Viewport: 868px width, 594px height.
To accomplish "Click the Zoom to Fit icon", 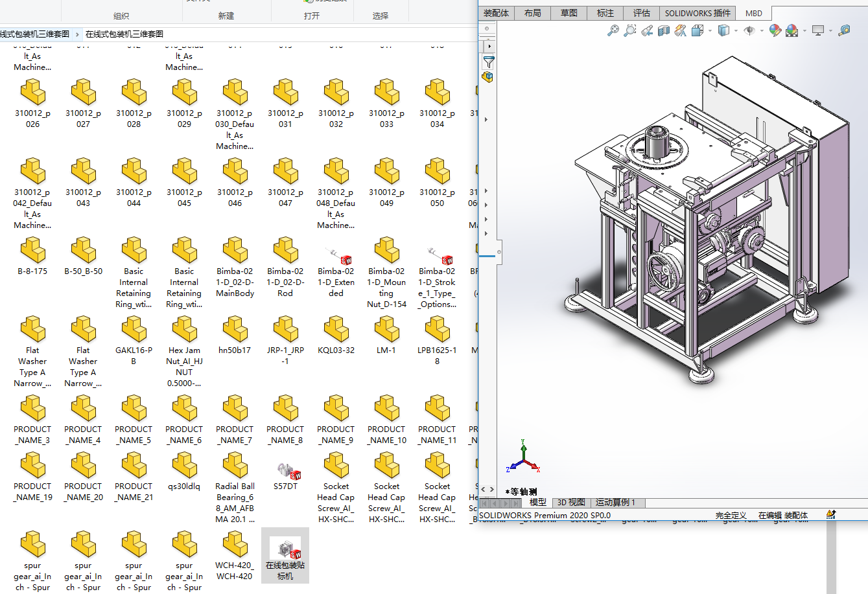I will pyautogui.click(x=613, y=30).
